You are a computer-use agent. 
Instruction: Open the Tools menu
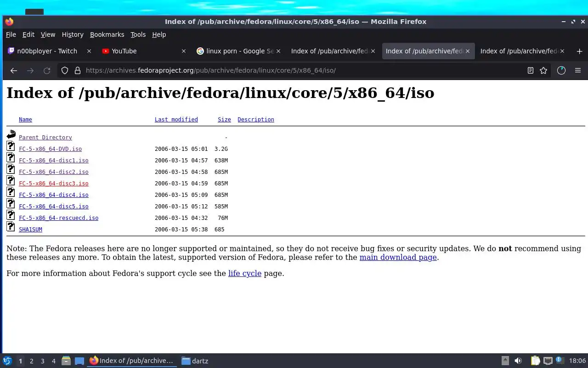pyautogui.click(x=138, y=34)
